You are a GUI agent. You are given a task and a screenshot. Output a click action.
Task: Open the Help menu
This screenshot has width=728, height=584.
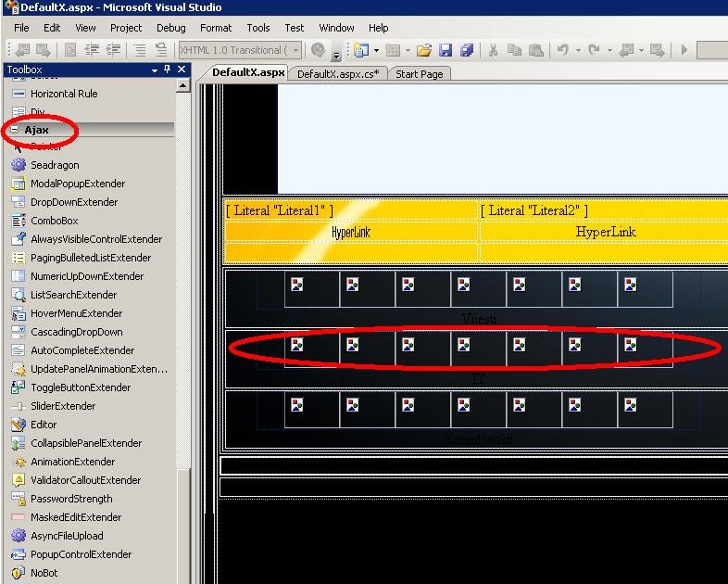pos(379,28)
